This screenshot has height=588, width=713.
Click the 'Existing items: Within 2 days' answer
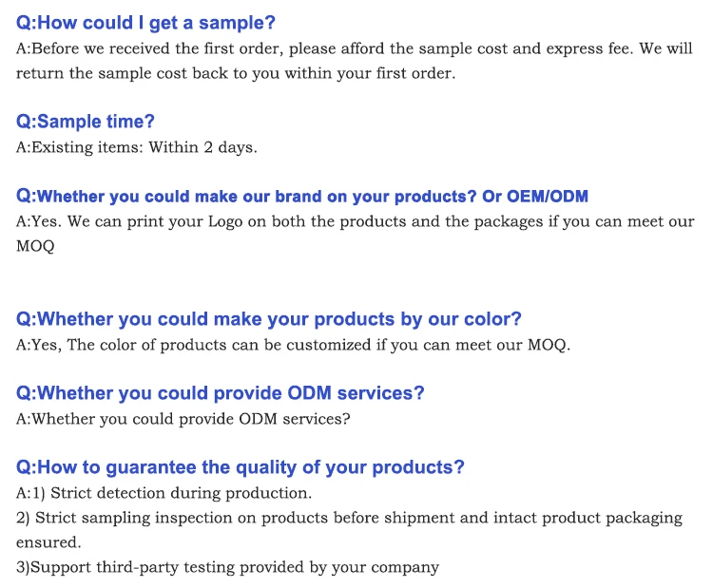tap(137, 147)
